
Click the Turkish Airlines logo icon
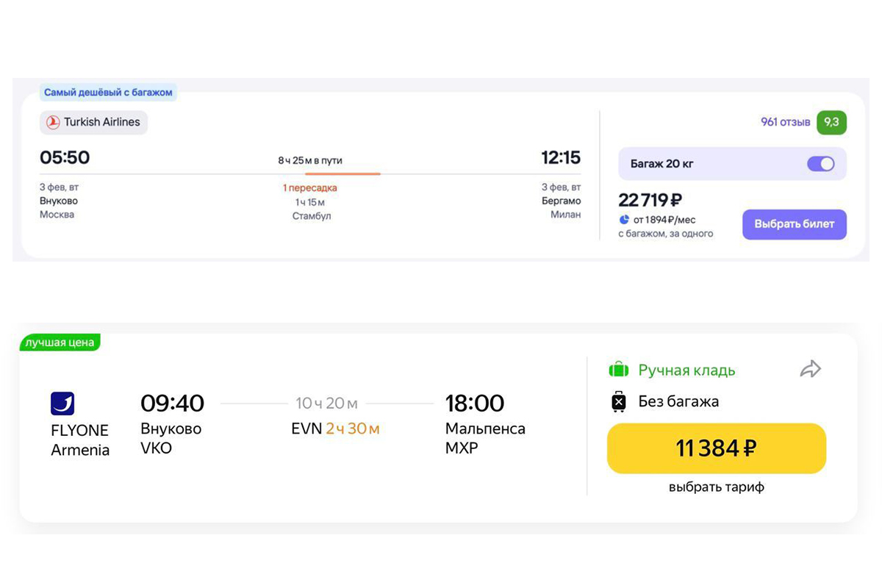coord(53,123)
